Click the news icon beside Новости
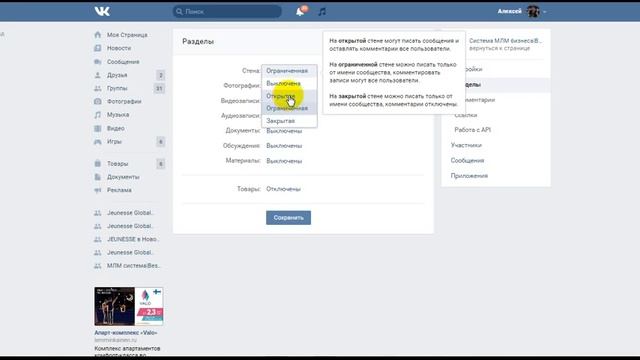The image size is (640, 360). [x=98, y=48]
